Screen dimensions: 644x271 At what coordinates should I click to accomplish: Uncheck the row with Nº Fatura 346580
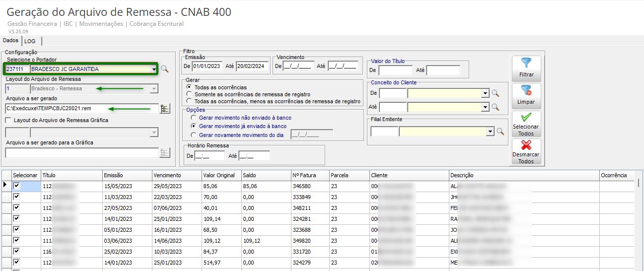tap(16, 186)
